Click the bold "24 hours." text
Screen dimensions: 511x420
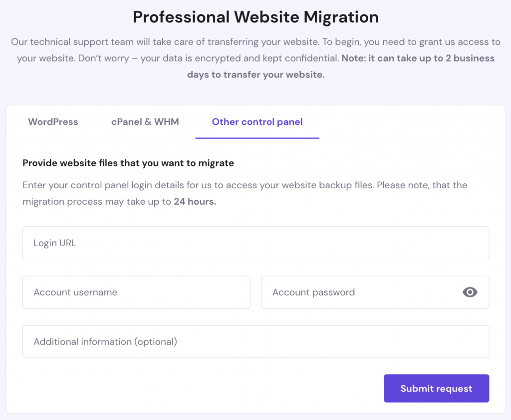195,202
